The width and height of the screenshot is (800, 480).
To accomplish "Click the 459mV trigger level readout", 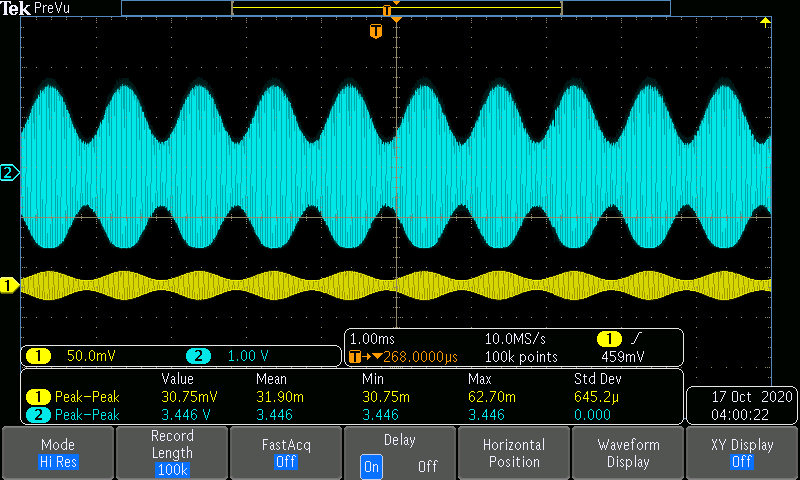I will (623, 357).
